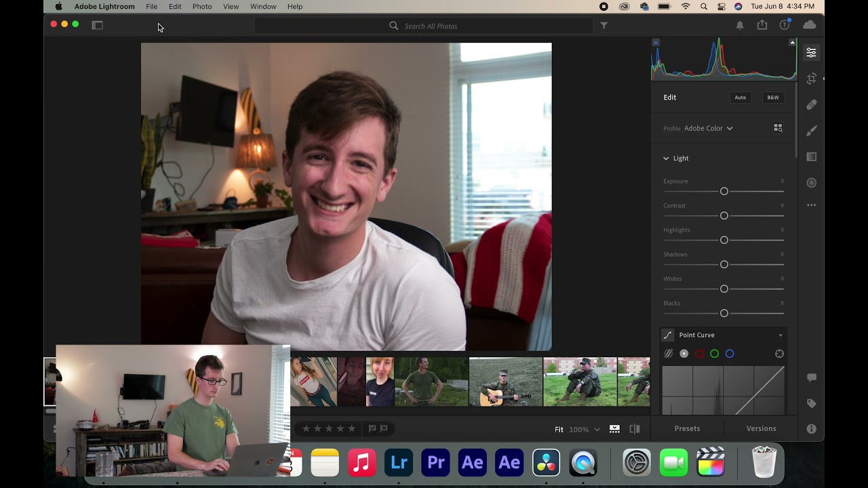Open the cloud sync status icon
The height and width of the screenshot is (488, 868).
click(x=810, y=25)
